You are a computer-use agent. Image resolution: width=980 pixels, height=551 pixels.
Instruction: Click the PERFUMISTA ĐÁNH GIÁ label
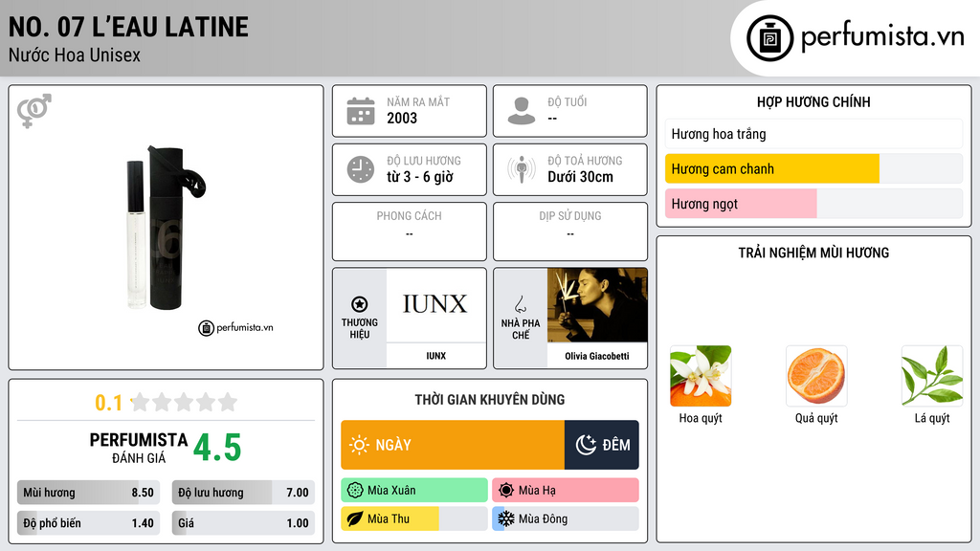coord(139,448)
